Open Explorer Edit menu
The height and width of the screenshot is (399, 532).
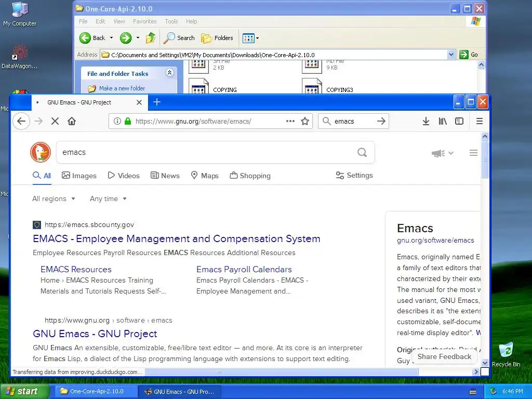pyautogui.click(x=100, y=21)
